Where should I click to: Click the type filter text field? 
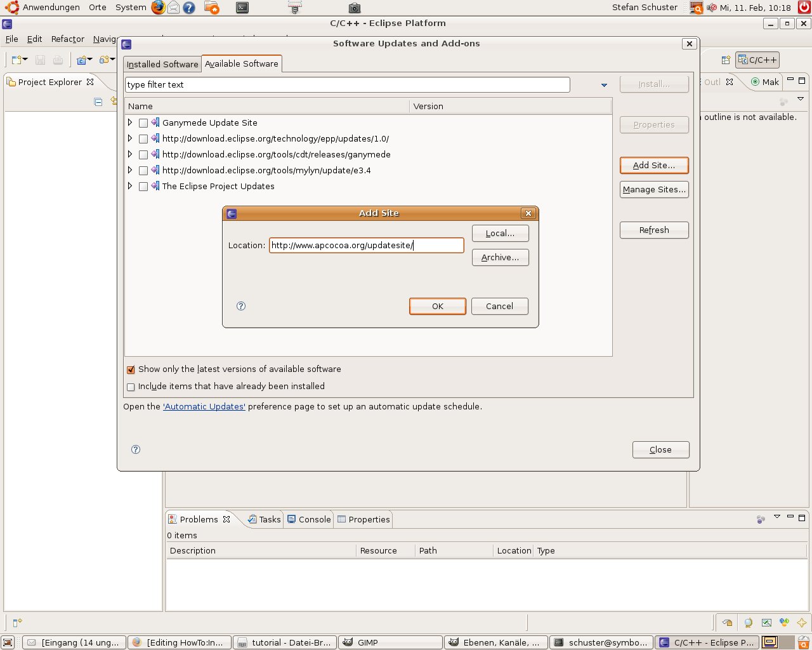coord(348,84)
